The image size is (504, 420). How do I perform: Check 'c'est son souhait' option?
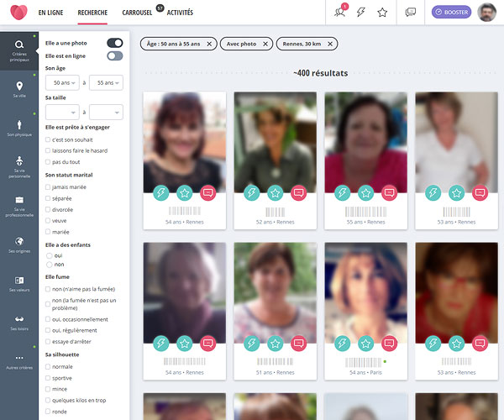click(48, 139)
